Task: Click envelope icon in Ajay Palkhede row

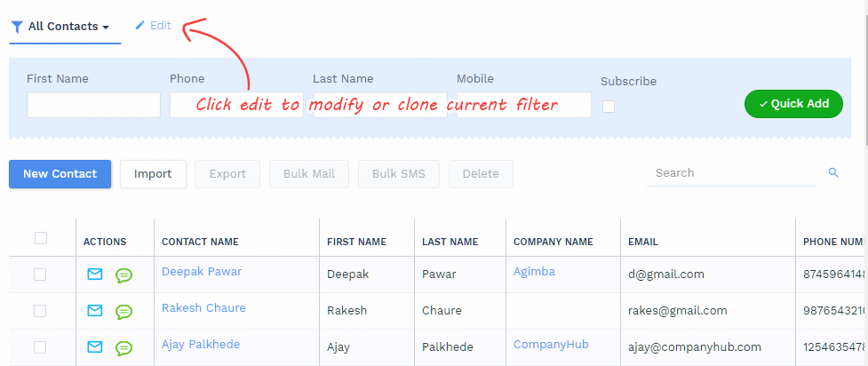Action: pyautogui.click(x=95, y=347)
